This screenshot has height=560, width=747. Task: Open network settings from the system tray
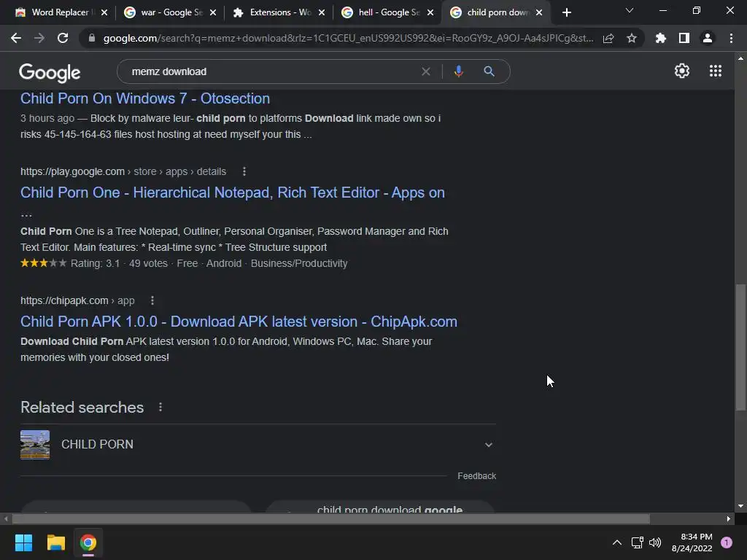point(637,542)
